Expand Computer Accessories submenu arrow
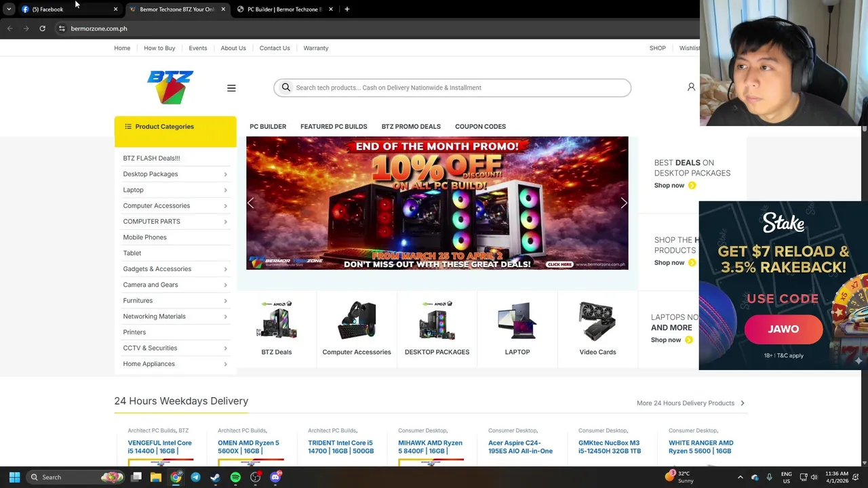The width and height of the screenshot is (868, 488). click(225, 206)
